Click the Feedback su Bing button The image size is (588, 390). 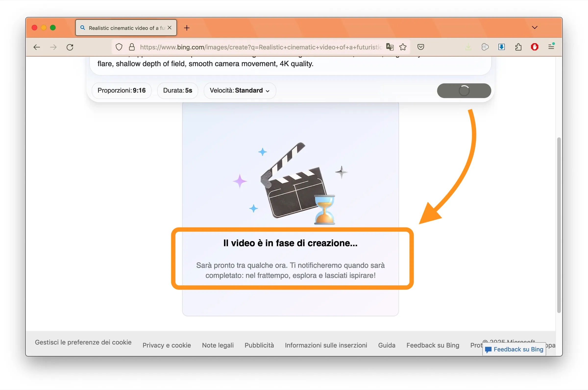(514, 349)
